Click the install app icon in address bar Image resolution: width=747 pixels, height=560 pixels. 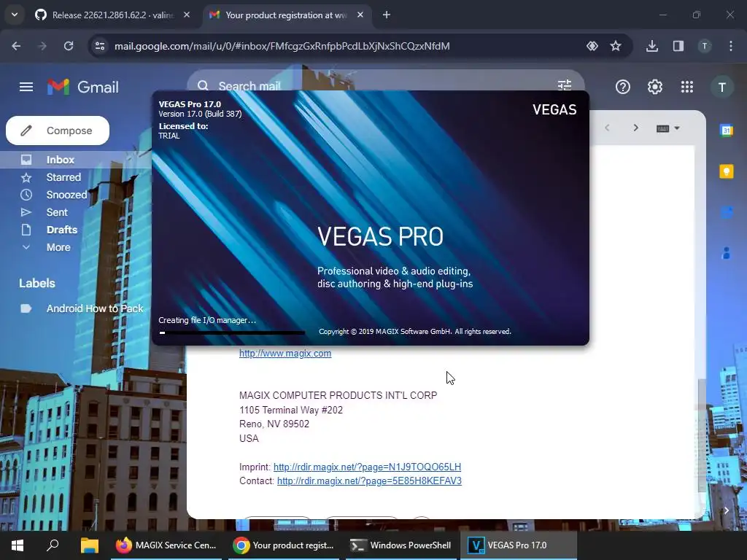click(x=592, y=46)
